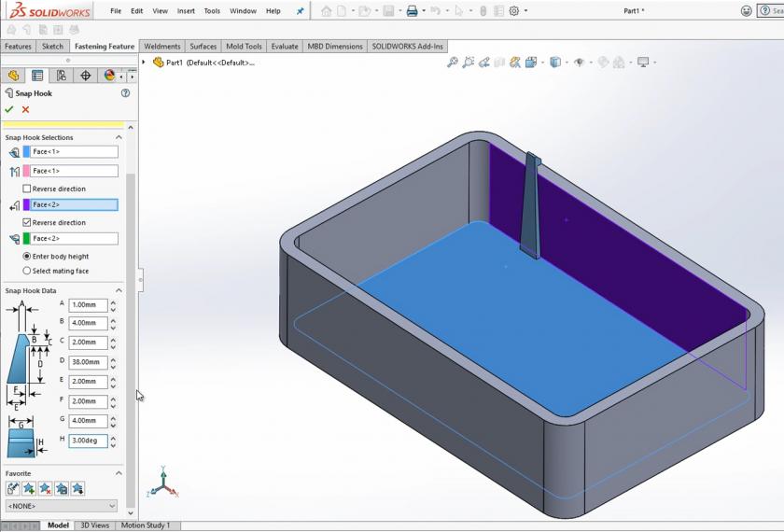Click the Zoom to Fit magnifier icon
The height and width of the screenshot is (532, 784).
453,63
